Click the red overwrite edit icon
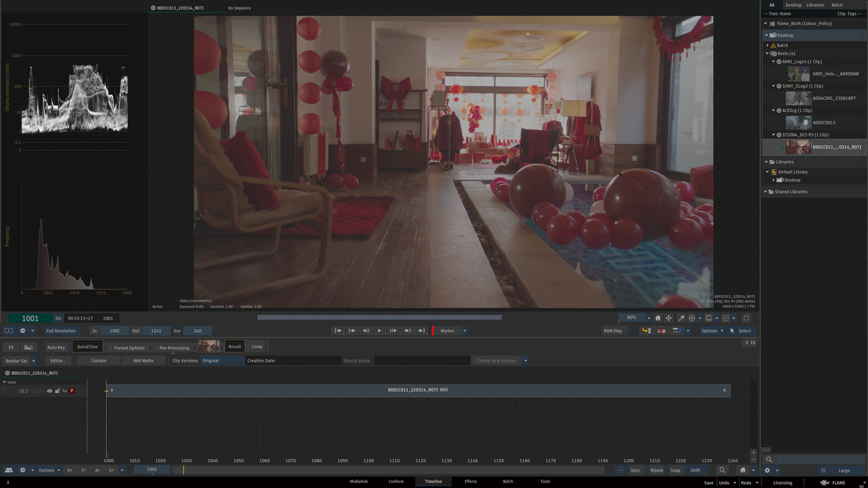 pos(661,331)
